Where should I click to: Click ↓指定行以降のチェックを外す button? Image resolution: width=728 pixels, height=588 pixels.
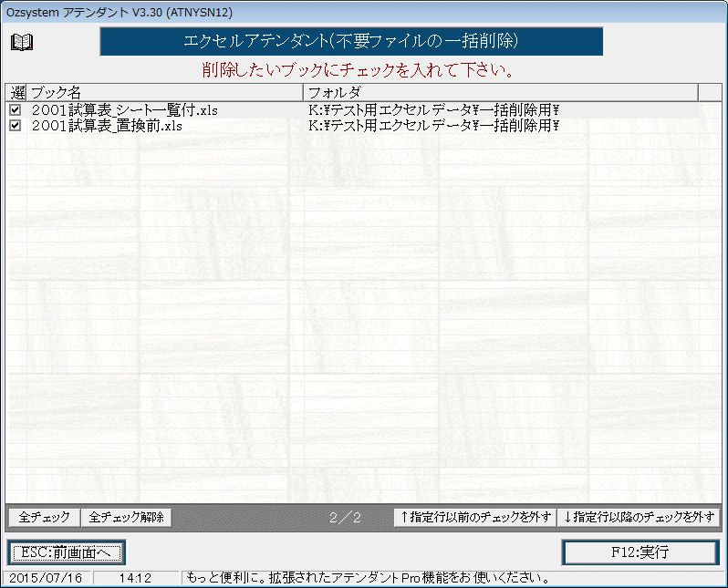(639, 517)
